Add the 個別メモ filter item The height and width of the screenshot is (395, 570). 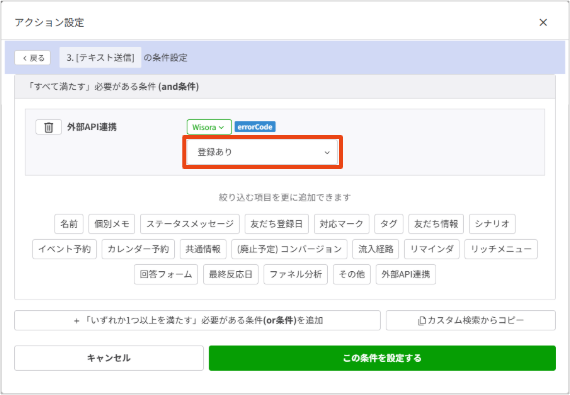tap(112, 224)
